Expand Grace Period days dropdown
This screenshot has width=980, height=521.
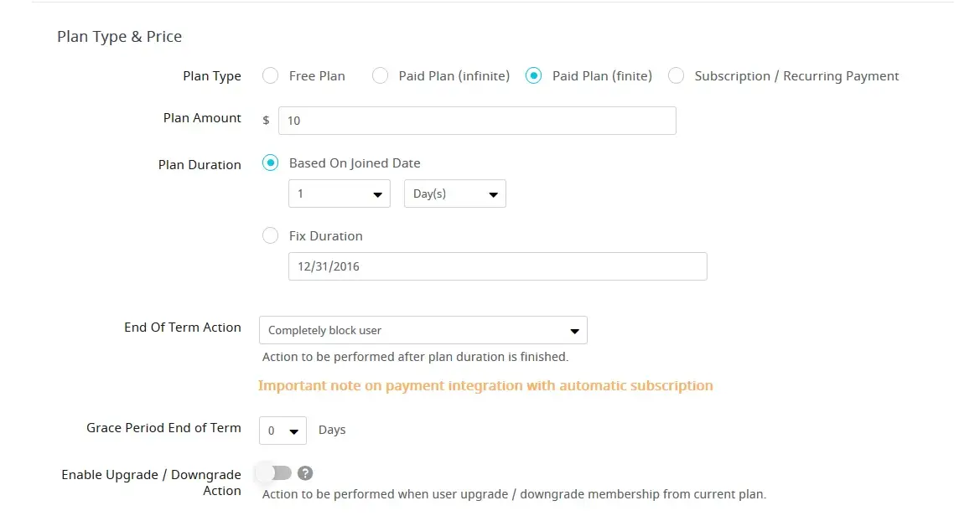point(283,431)
